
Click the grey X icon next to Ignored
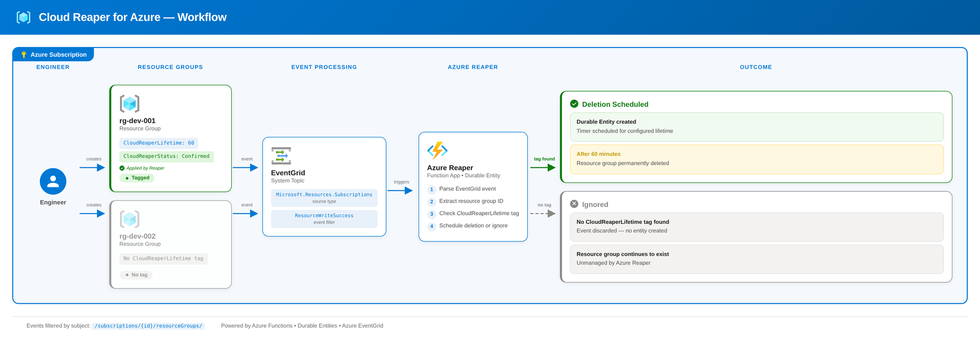click(x=574, y=204)
